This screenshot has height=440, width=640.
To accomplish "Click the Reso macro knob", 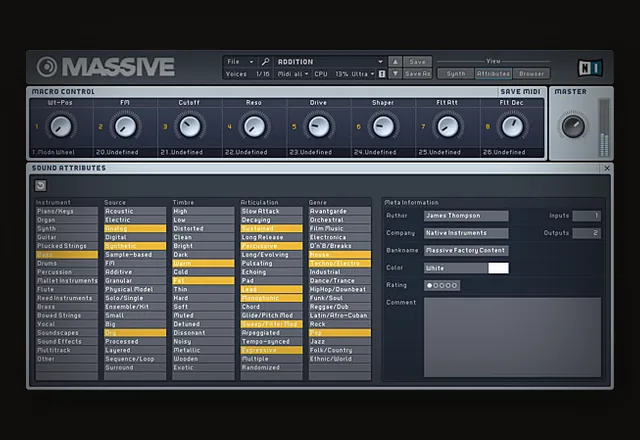I will (x=254, y=126).
